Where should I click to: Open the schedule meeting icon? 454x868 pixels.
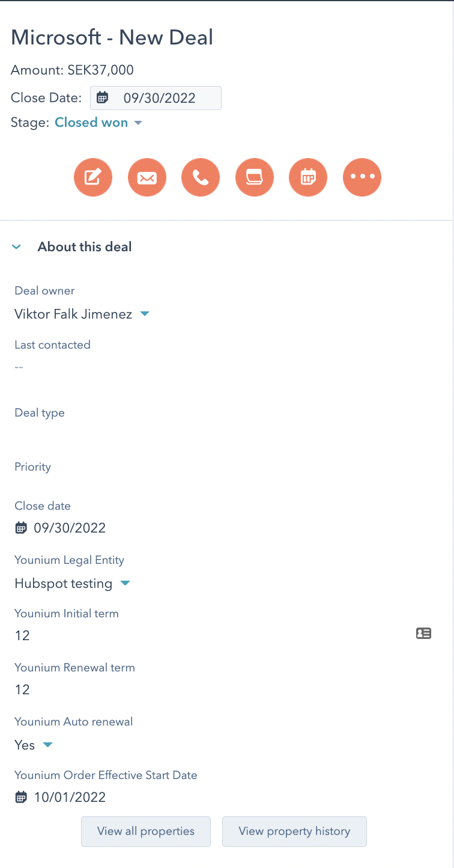point(308,177)
